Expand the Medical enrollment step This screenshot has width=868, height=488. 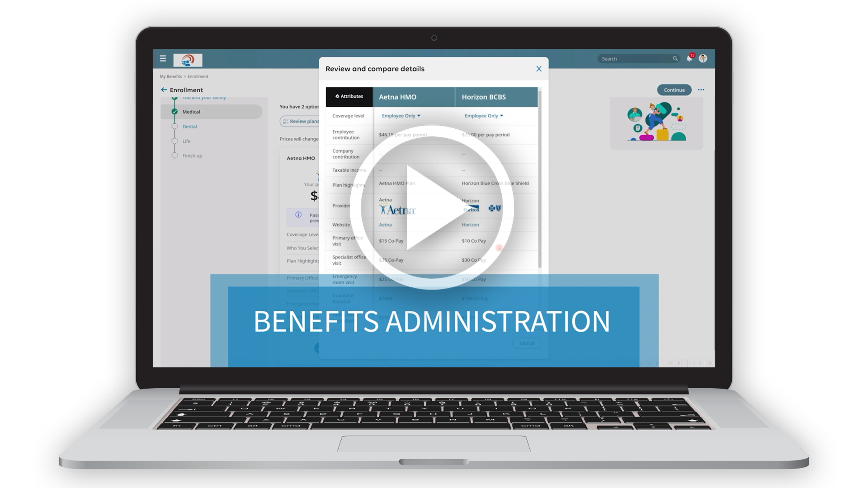coord(192,113)
